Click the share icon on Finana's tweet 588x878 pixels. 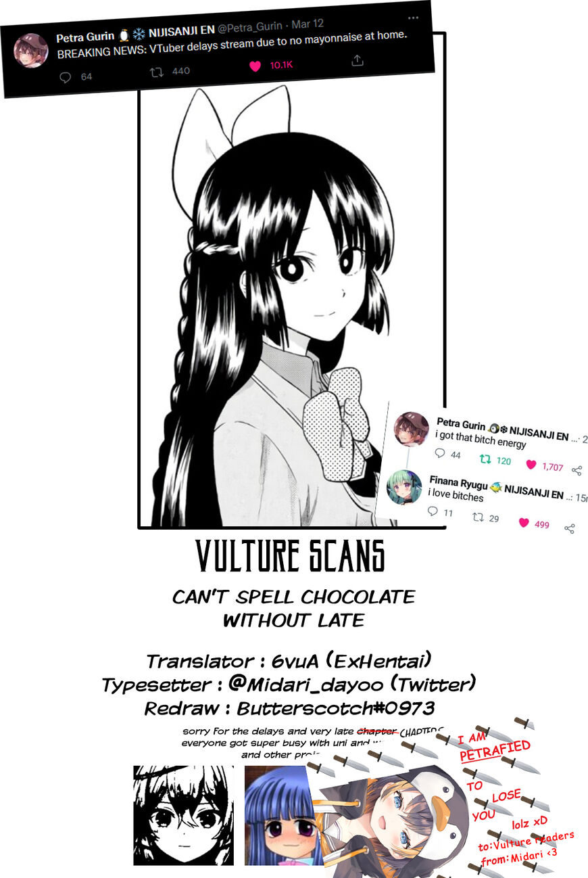570,528
